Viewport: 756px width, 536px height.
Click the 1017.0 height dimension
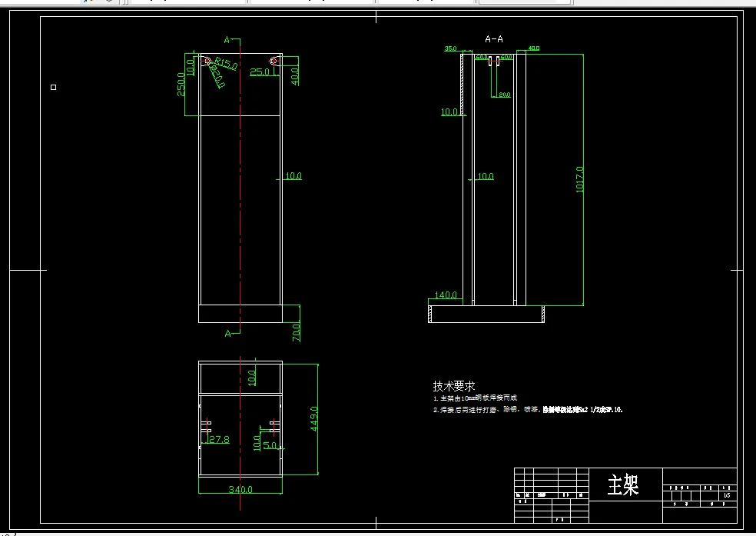579,179
